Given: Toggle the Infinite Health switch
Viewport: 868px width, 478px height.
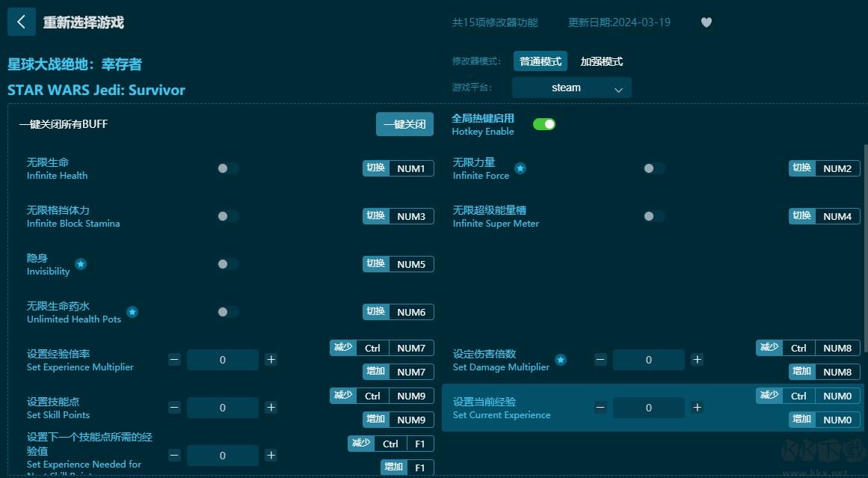Looking at the screenshot, I should (x=226, y=168).
